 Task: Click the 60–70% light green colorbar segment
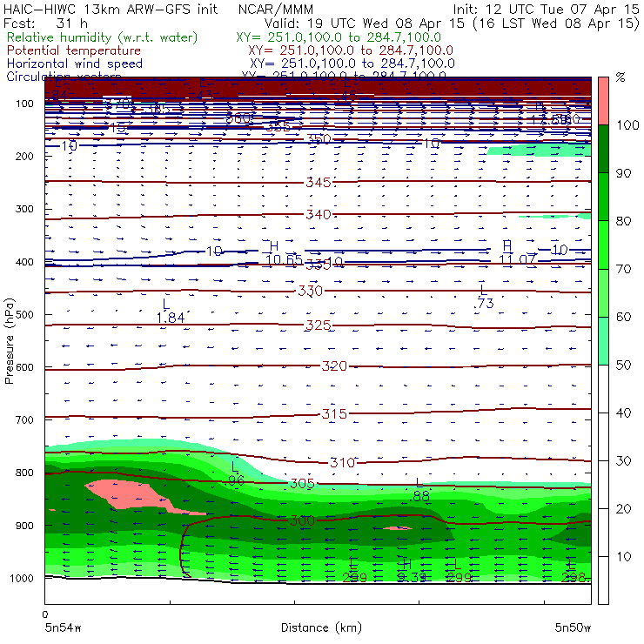pyautogui.click(x=603, y=292)
